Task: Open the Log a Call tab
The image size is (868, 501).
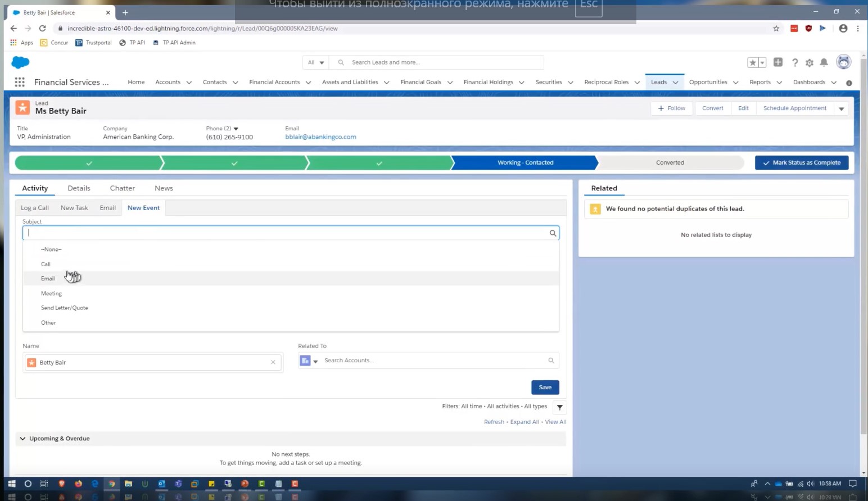Action: 35,208
